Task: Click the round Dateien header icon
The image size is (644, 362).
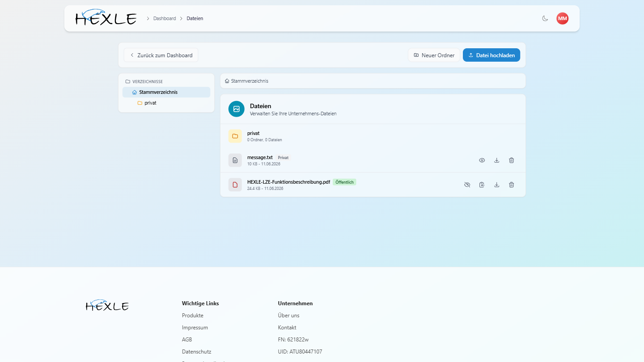Action: pyautogui.click(x=237, y=109)
